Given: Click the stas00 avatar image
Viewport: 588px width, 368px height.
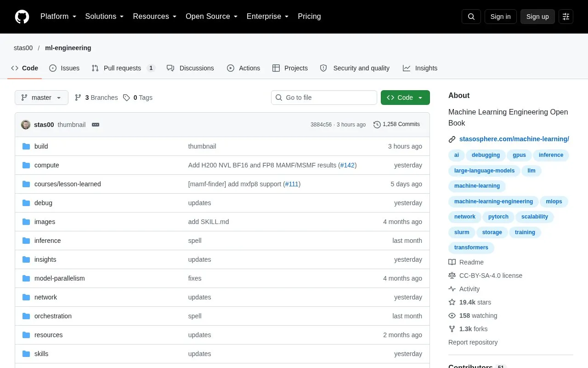Looking at the screenshot, I should 26,125.
